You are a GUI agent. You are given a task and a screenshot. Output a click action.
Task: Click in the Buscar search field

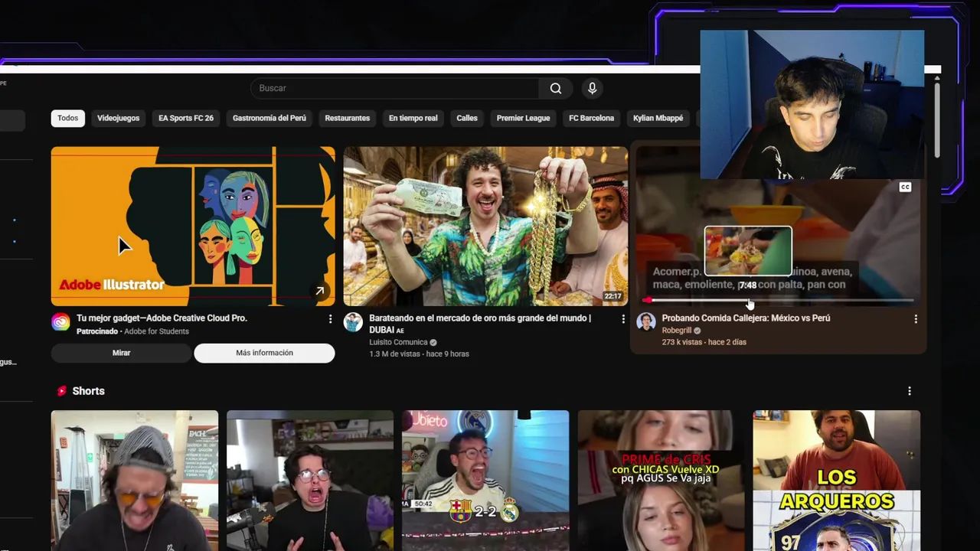(x=394, y=88)
